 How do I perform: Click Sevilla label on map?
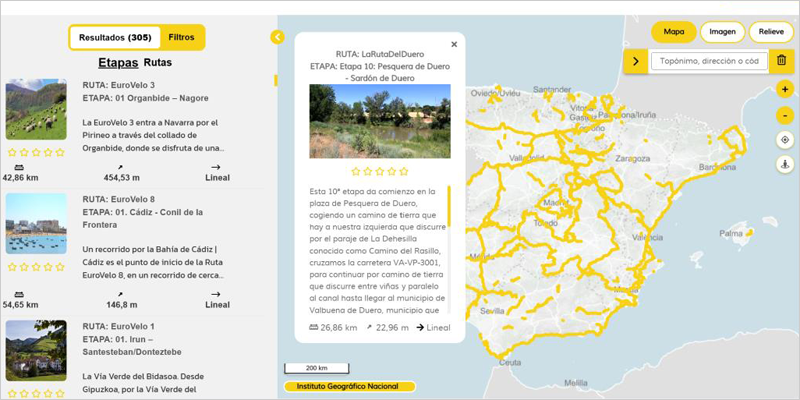pyautogui.click(x=492, y=311)
